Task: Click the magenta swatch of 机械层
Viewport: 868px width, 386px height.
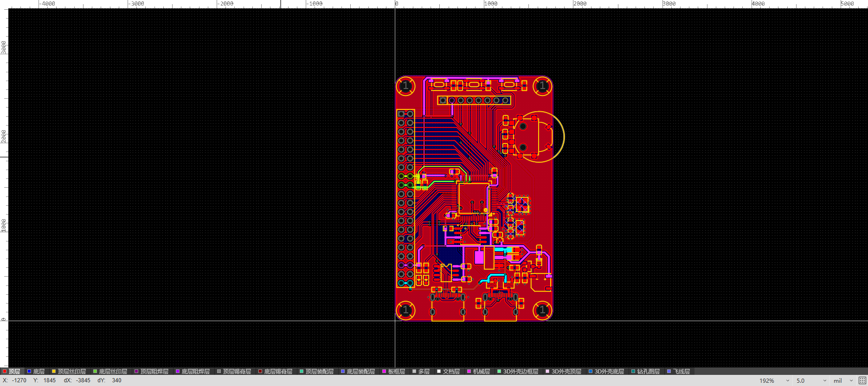Action: (469, 371)
